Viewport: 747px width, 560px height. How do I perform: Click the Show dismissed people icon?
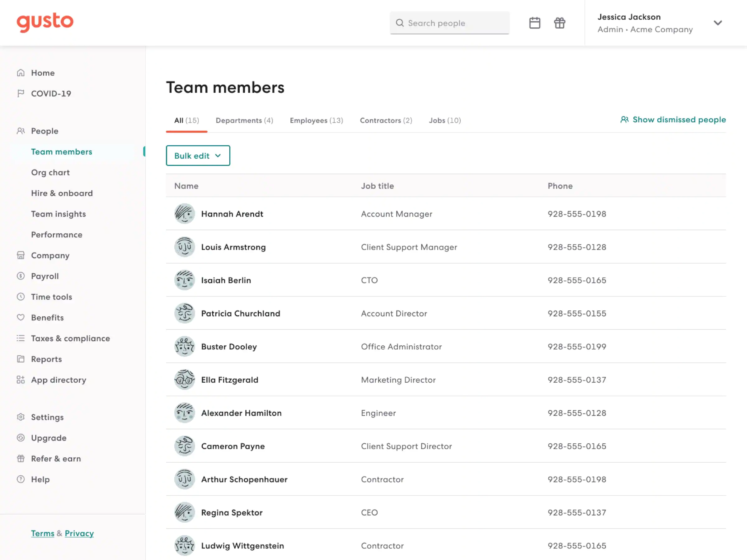pos(624,119)
